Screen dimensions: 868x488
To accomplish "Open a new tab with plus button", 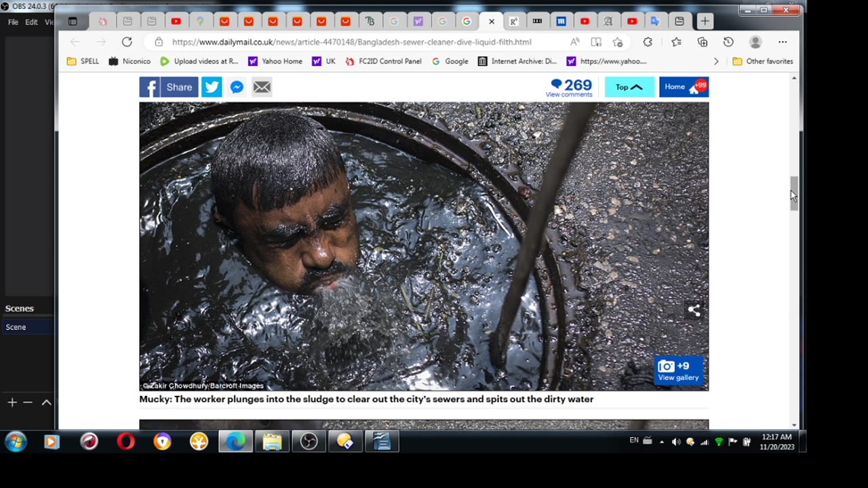I will click(705, 21).
